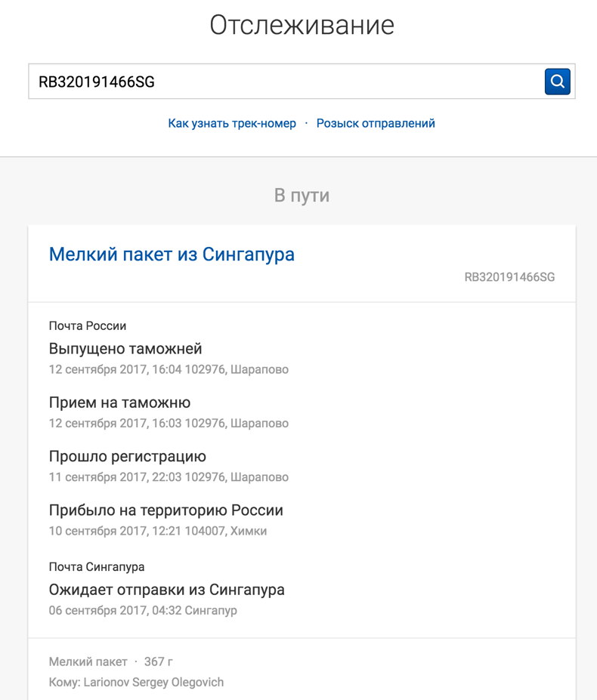The height and width of the screenshot is (700, 597).
Task: Select 'Прибыло на территорию России' entry
Action: tap(166, 510)
